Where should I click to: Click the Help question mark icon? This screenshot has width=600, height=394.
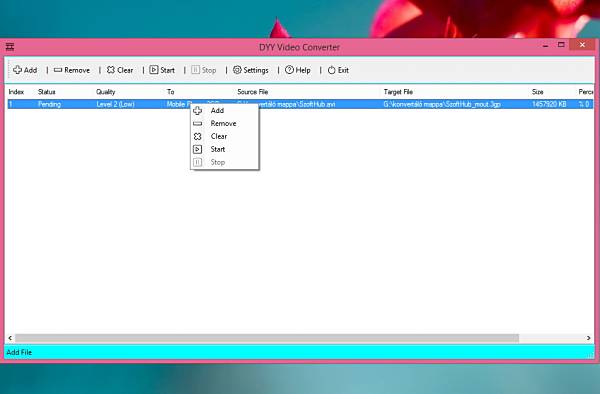click(289, 70)
